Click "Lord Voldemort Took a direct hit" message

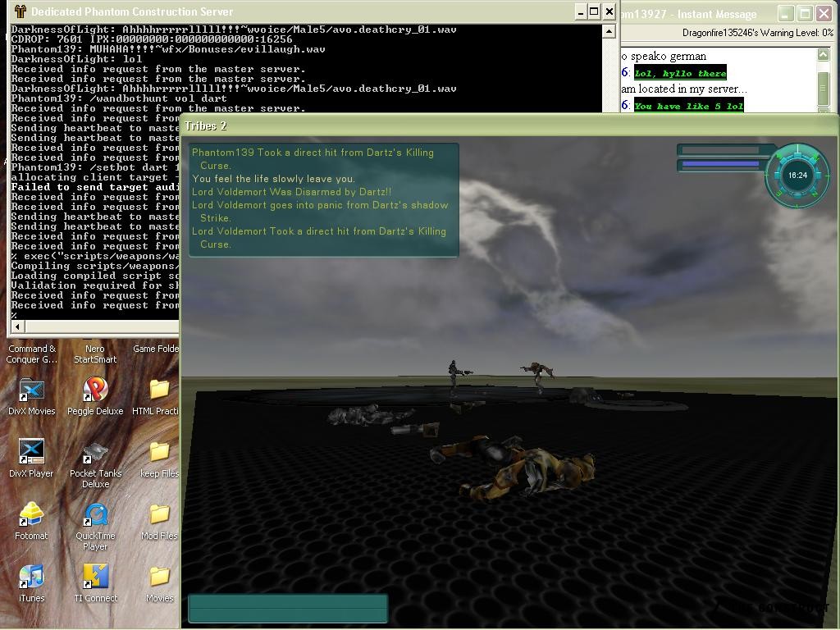pyautogui.click(x=319, y=238)
